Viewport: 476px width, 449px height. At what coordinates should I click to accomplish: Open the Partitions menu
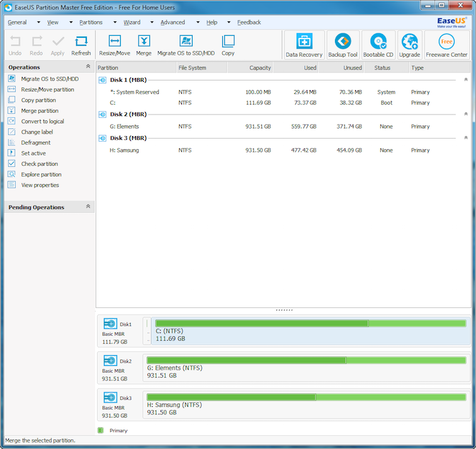tap(91, 23)
